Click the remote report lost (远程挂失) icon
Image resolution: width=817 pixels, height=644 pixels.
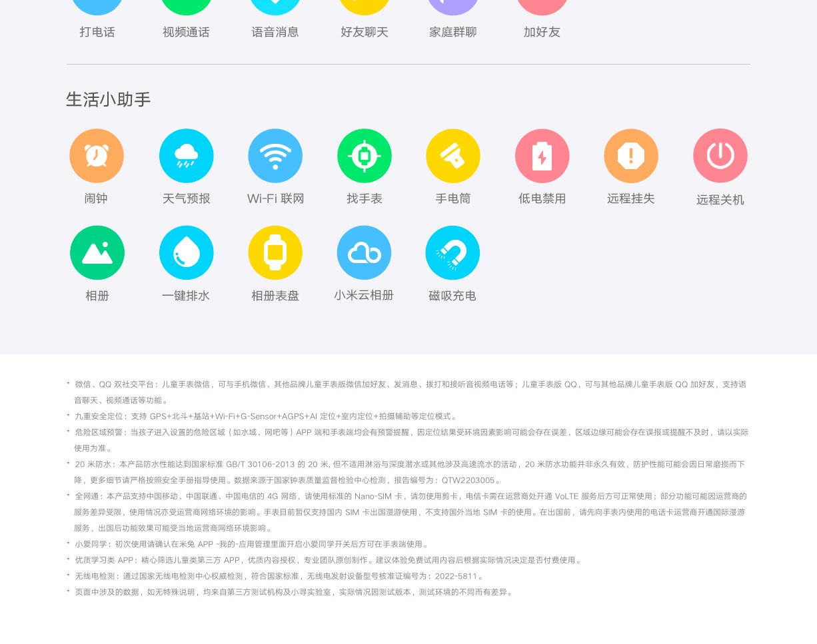point(631,156)
